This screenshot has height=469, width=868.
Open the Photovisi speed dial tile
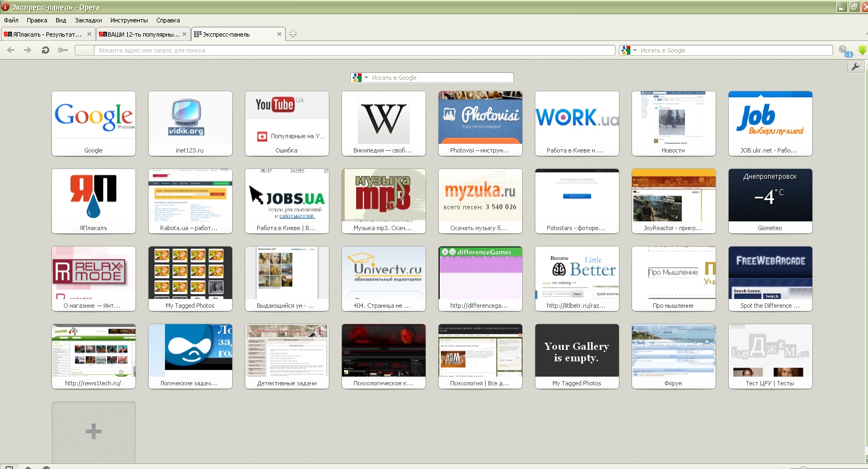[x=480, y=124]
